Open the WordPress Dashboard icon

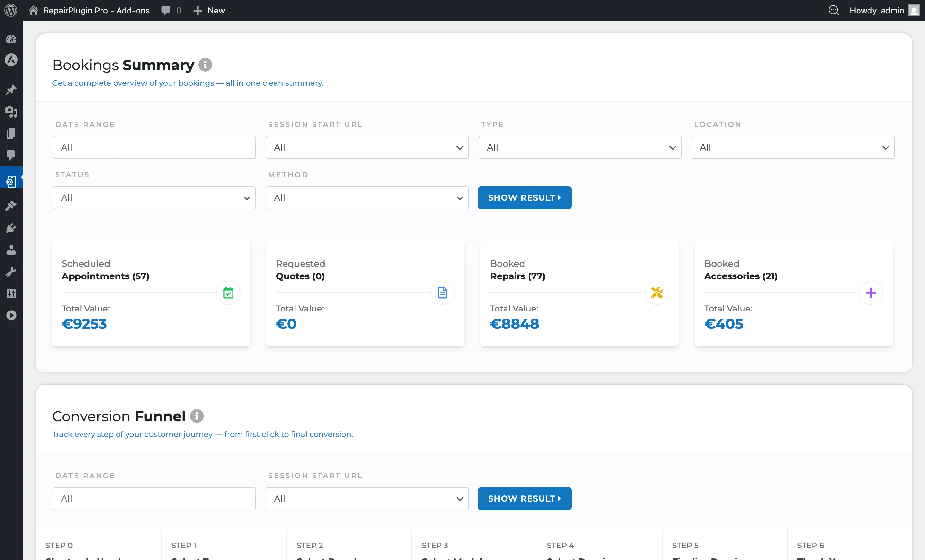coord(11,39)
